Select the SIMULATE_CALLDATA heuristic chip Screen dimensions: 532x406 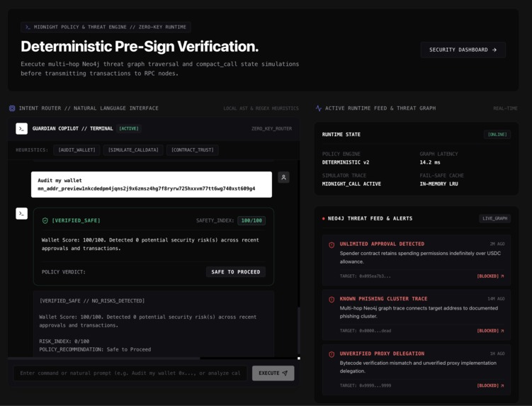click(x=133, y=150)
